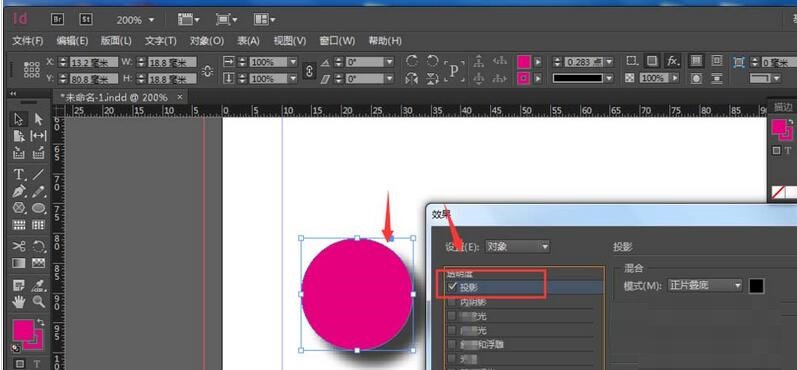Select the Scissors tool
Screen dimensions: 797x370
[x=19, y=246]
